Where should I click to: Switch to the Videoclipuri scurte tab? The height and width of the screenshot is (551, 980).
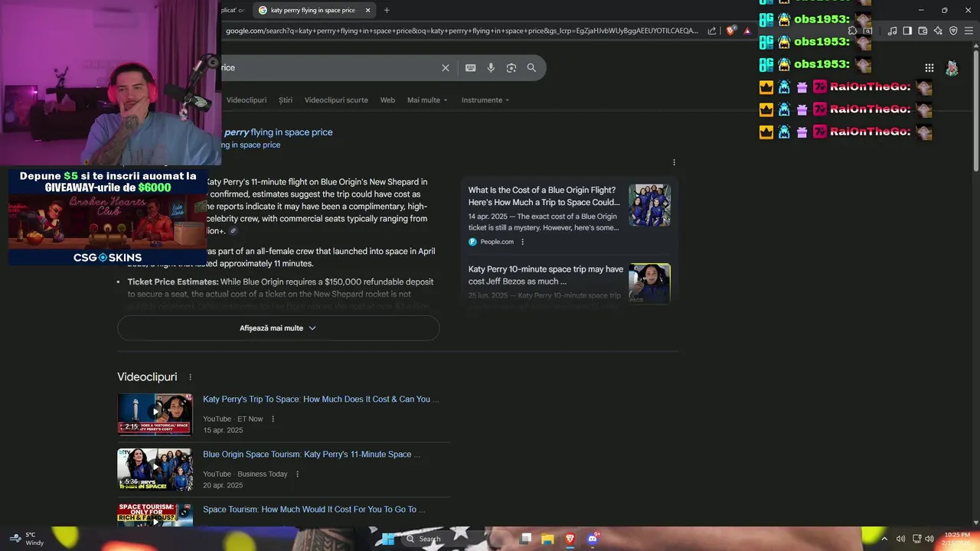coord(336,100)
